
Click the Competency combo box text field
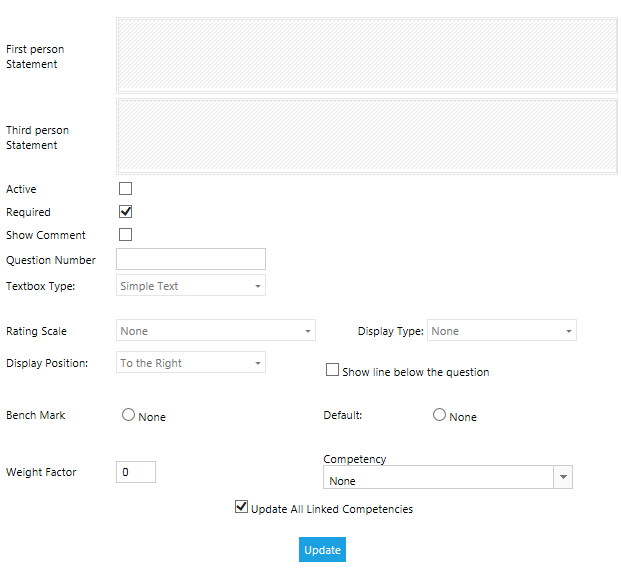438,478
